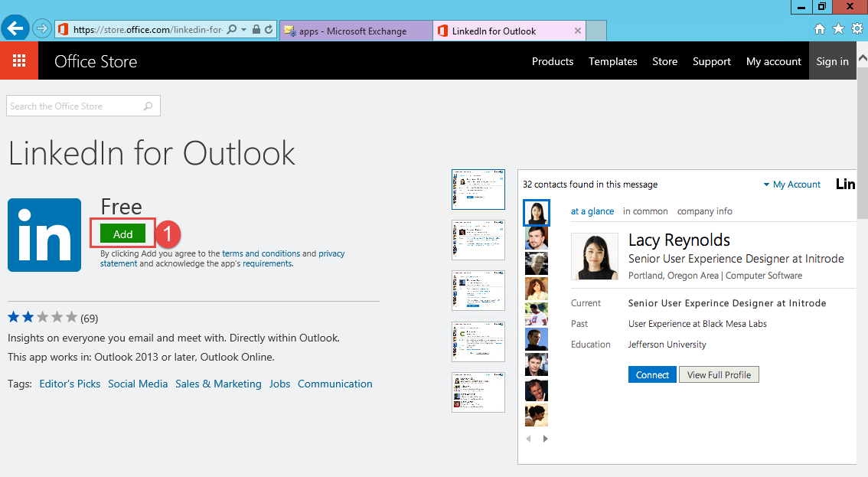Click the padlock security icon
The width and height of the screenshot is (868, 477).
click(x=256, y=29)
